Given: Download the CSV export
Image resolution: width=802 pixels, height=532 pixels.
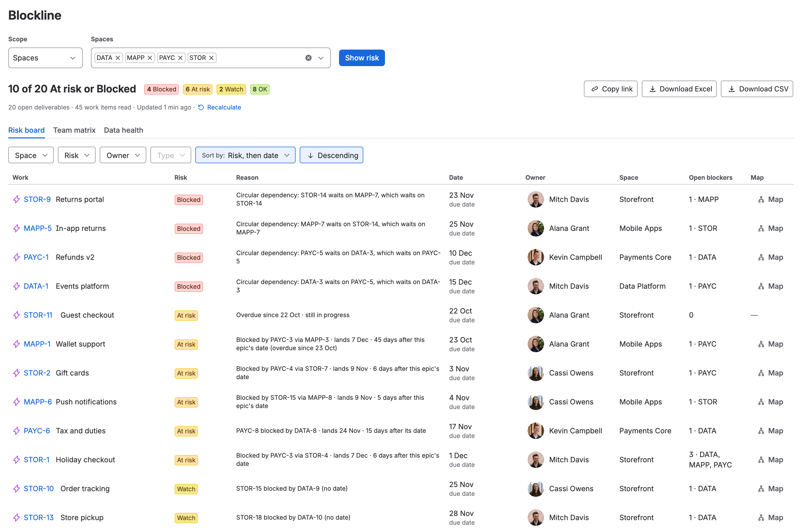Looking at the screenshot, I should tap(757, 89).
